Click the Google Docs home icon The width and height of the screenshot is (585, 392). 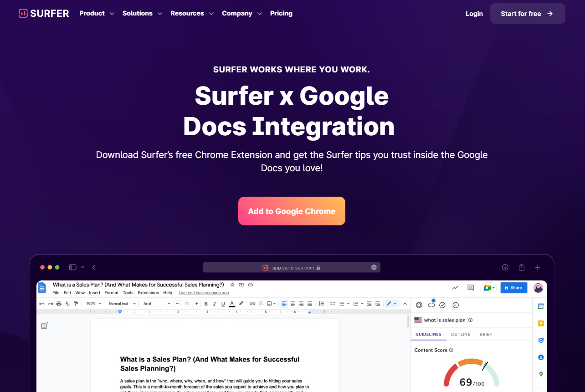42,288
